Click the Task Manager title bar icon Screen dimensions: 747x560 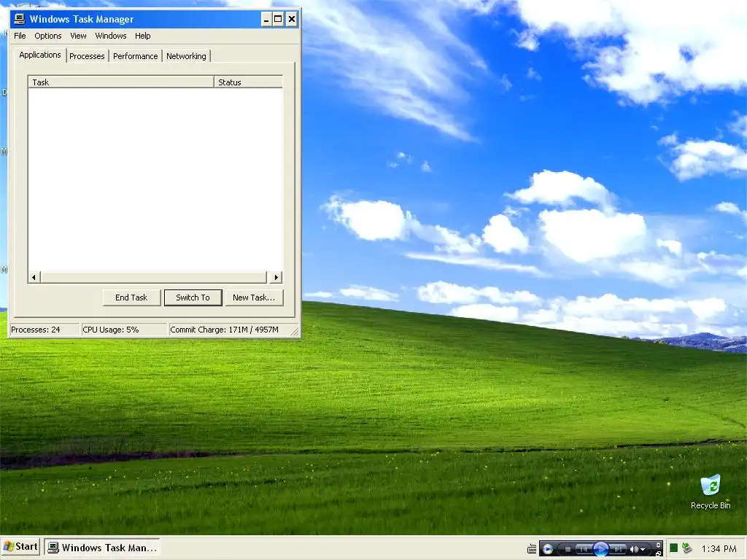coord(20,19)
